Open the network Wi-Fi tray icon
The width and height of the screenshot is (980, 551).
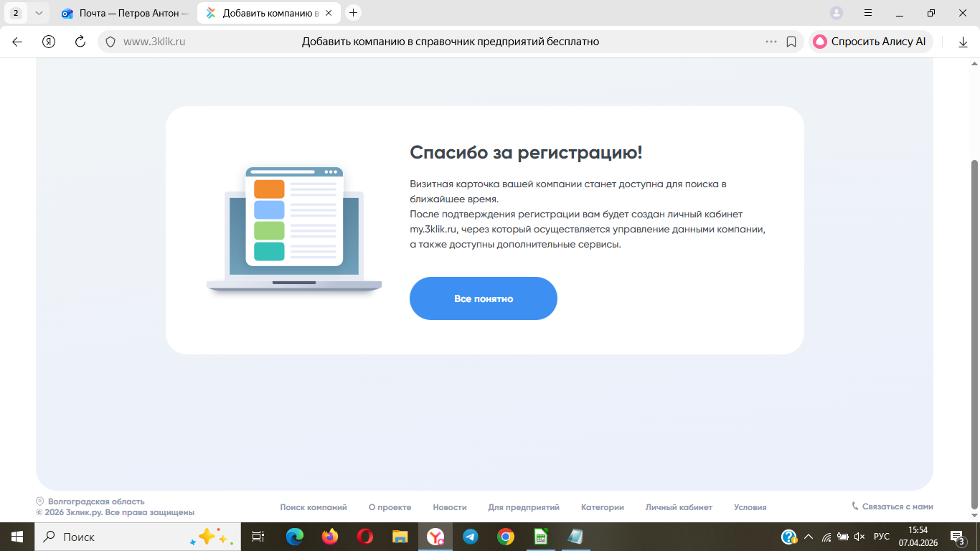point(826,537)
